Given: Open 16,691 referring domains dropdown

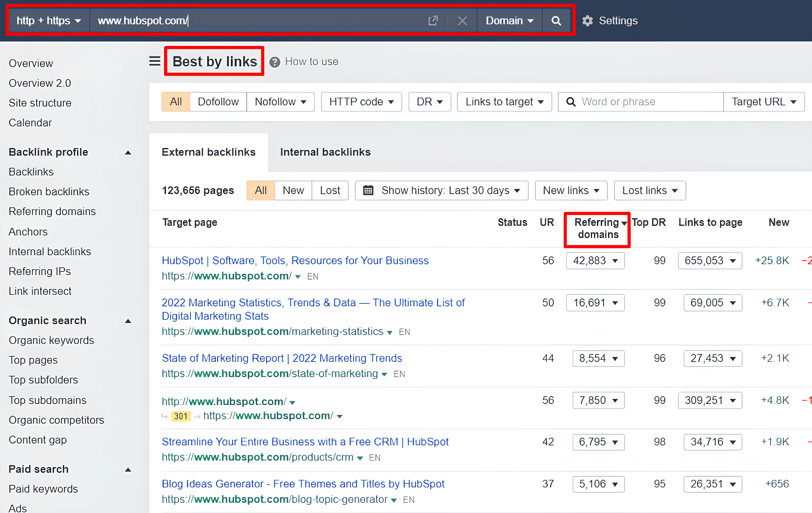Looking at the screenshot, I should click(x=595, y=303).
